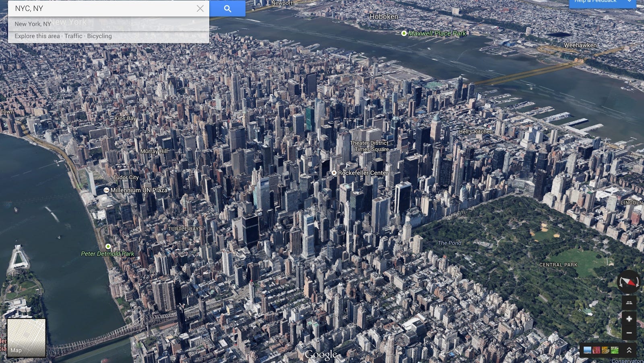Rotate view with compass right arrow
644x363 pixels.
click(638, 283)
